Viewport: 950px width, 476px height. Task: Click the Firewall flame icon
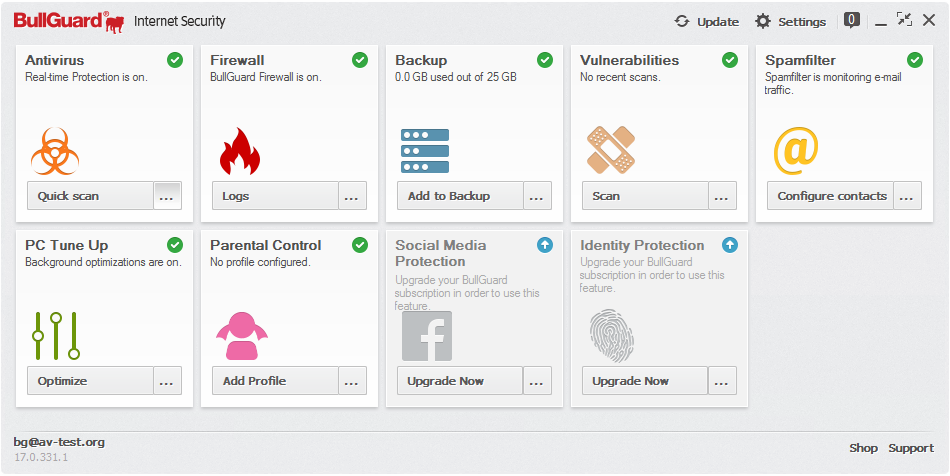click(x=239, y=151)
